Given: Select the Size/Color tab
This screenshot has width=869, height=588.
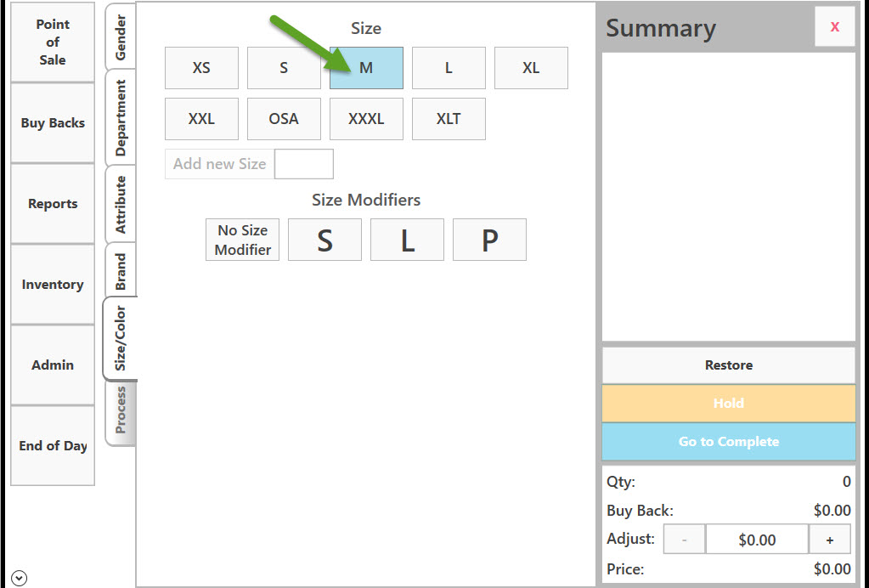Looking at the screenshot, I should tap(121, 339).
